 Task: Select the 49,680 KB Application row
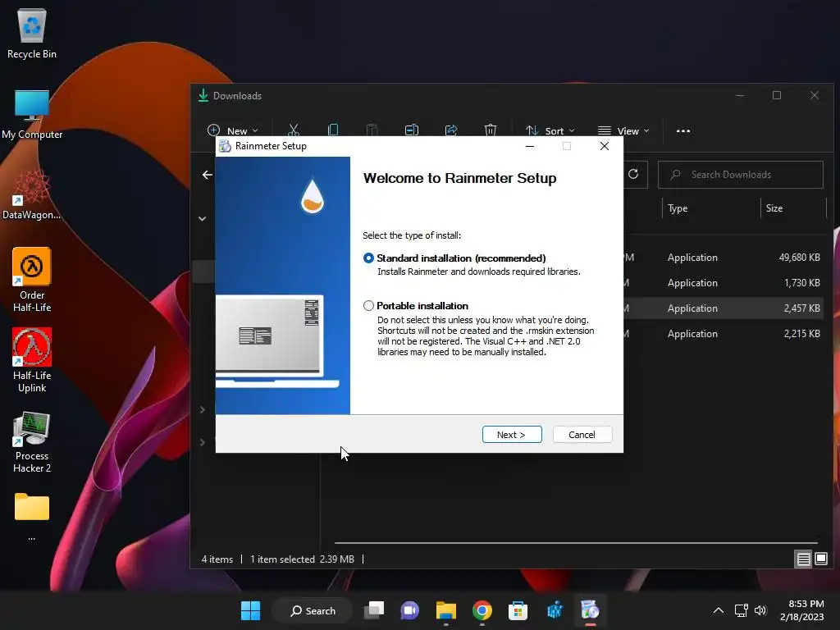click(724, 258)
